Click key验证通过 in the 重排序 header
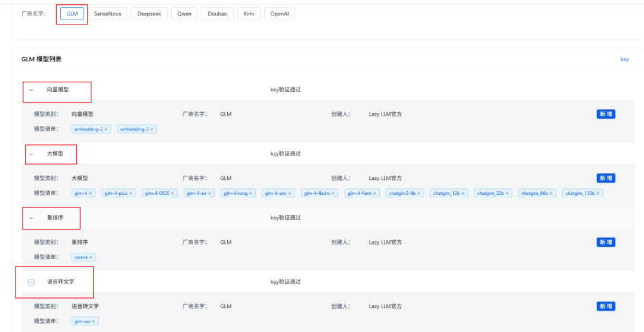The width and height of the screenshot is (644, 332). tap(286, 218)
